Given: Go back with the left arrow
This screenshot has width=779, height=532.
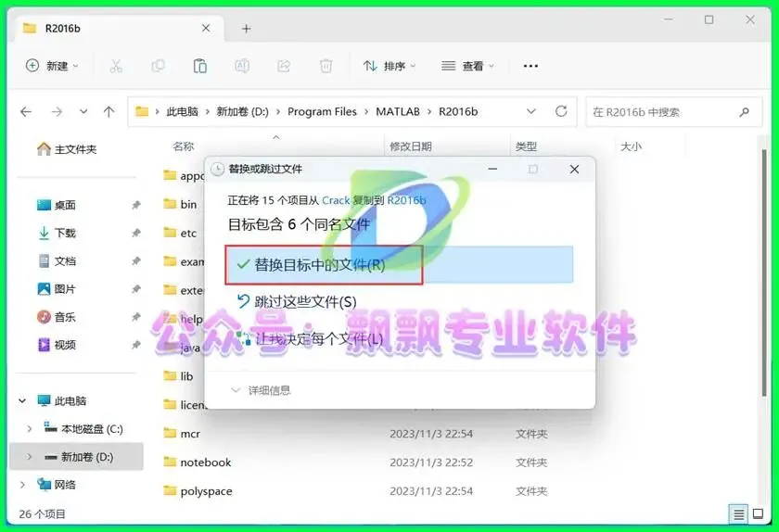Looking at the screenshot, I should pyautogui.click(x=26, y=112).
